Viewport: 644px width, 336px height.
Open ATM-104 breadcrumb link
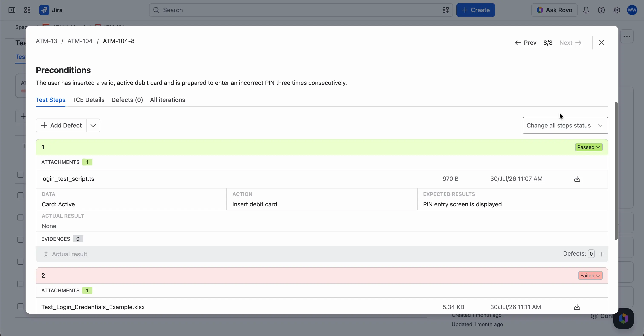click(x=80, y=41)
